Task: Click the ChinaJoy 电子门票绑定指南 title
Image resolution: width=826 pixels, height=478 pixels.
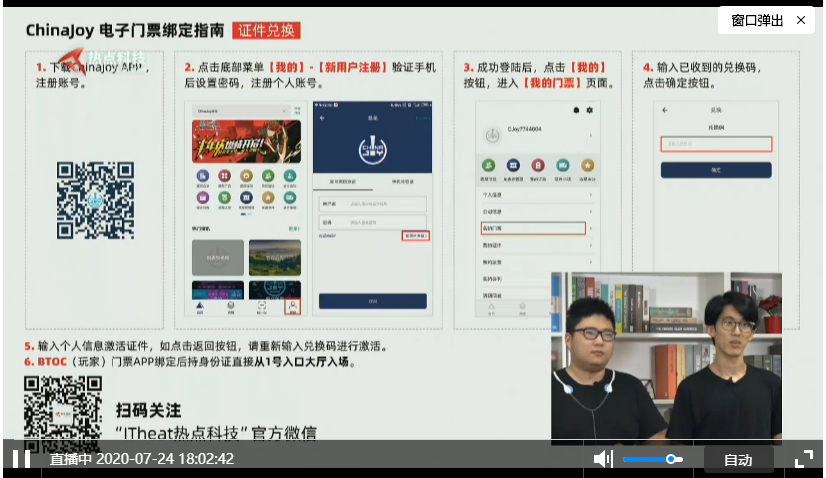Action: (x=125, y=31)
